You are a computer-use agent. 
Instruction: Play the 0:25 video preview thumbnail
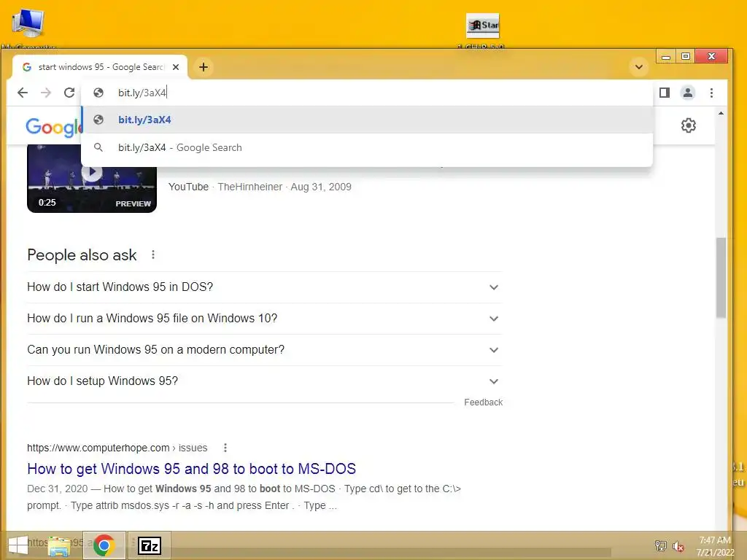click(92, 179)
